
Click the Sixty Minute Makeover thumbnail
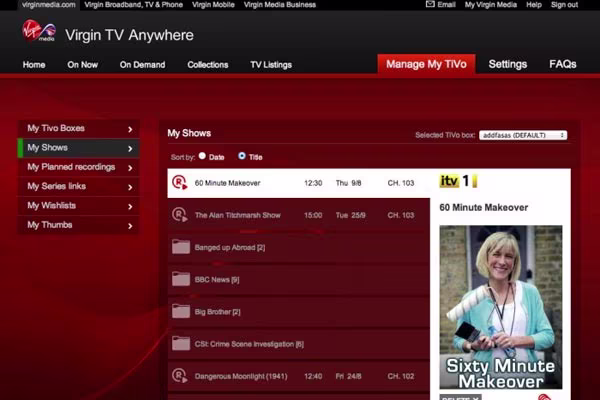(x=501, y=307)
